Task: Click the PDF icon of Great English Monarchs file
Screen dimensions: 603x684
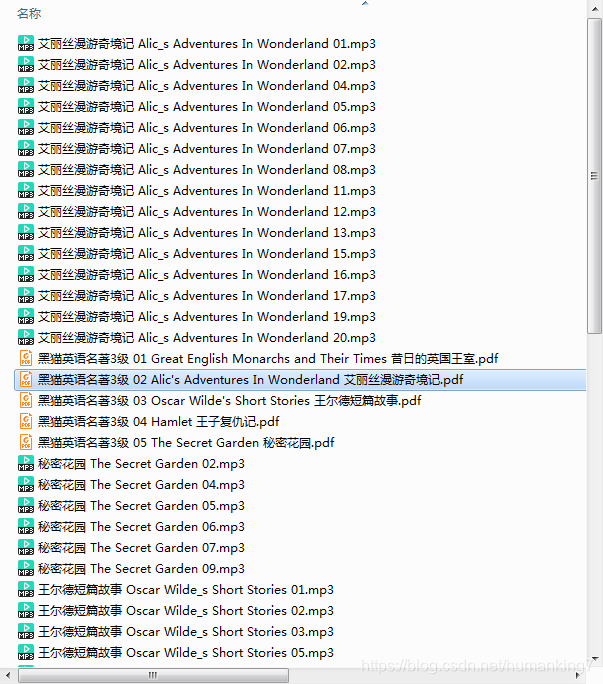Action: [26, 359]
